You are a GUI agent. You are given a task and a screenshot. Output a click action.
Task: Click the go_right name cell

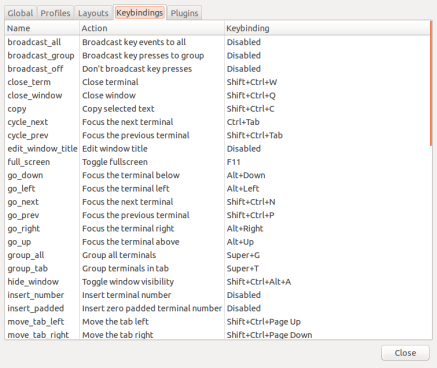click(24, 229)
